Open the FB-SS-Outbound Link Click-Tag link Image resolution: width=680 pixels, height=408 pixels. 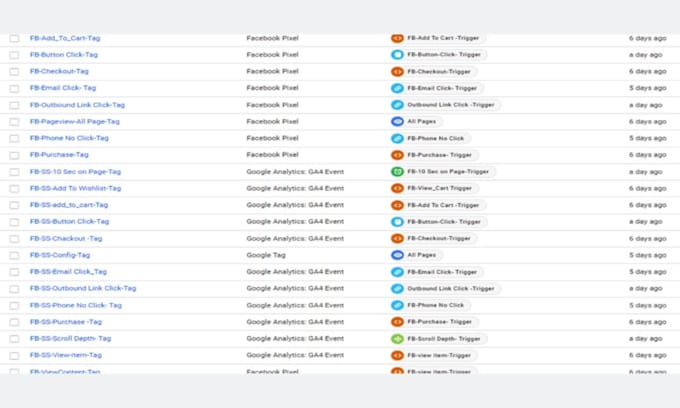[83, 288]
